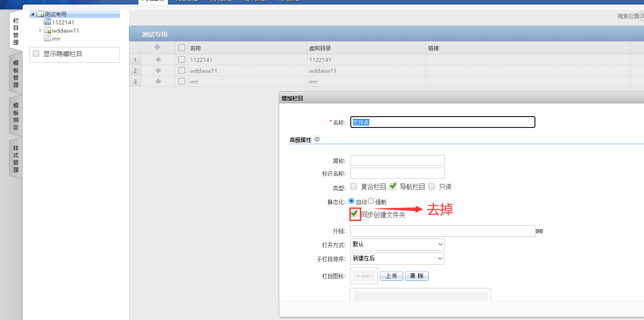Click the rrrr page icon in the tree

coord(48,38)
